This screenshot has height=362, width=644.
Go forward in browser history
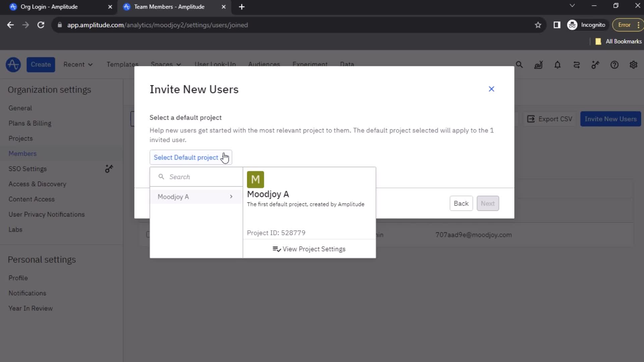click(25, 25)
